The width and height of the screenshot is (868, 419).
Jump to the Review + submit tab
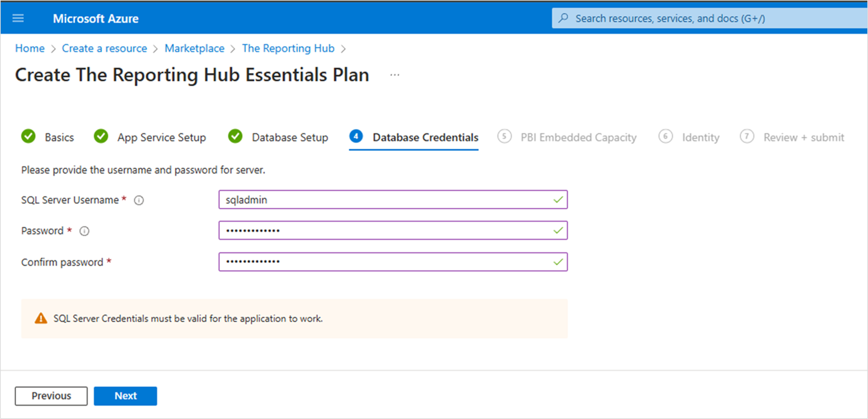point(804,137)
